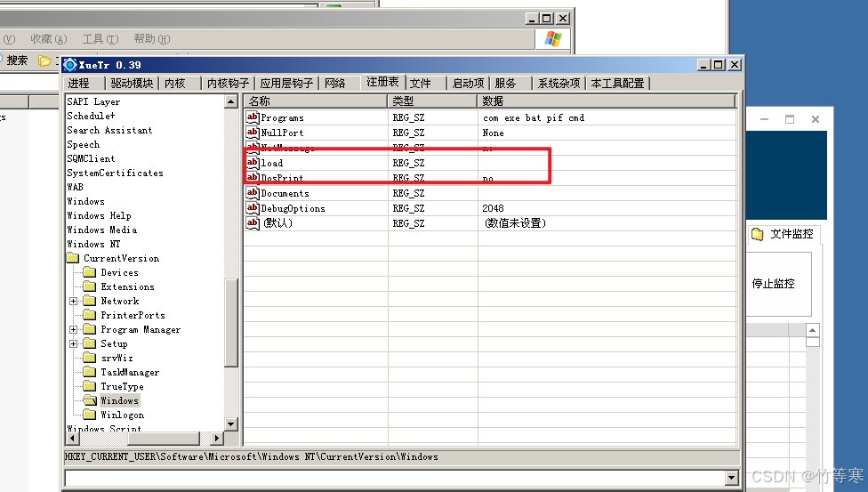The image size is (868, 492).
Task: Select the Programs registry value icon
Action: (253, 117)
